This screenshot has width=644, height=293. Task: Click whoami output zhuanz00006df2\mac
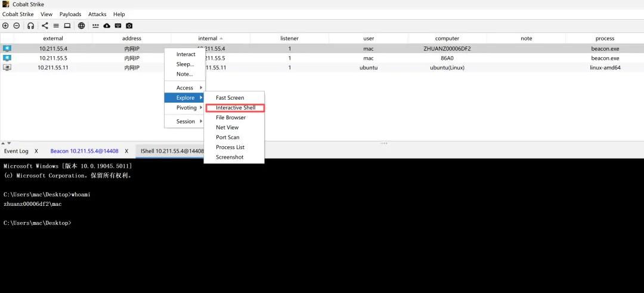(32, 204)
